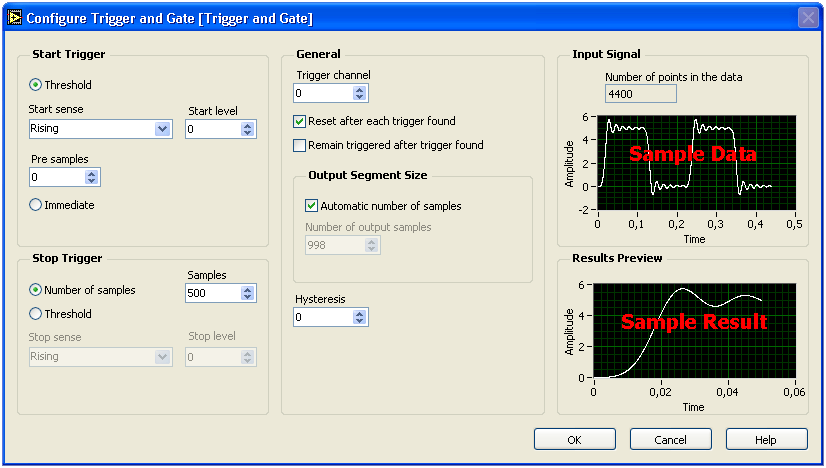
Task: Select Threshold option under Start Trigger
Action: coord(35,85)
